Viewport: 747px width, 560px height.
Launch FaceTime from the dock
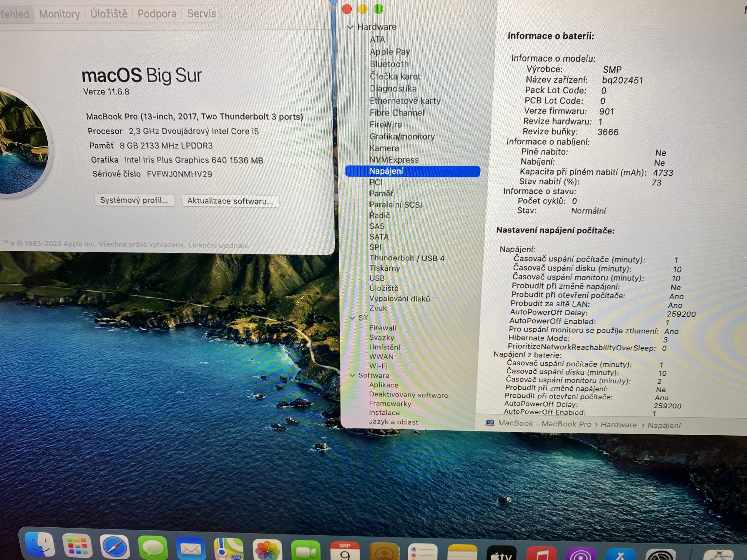click(x=305, y=551)
